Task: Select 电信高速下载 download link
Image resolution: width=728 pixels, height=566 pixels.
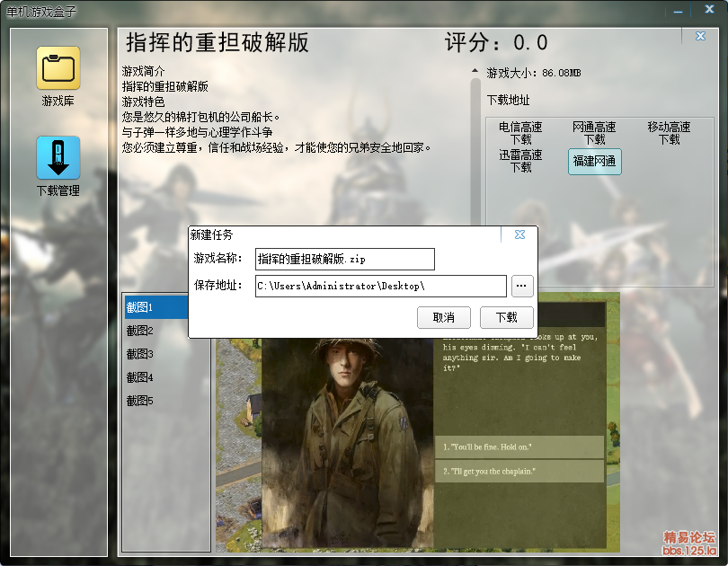Action: click(x=520, y=134)
